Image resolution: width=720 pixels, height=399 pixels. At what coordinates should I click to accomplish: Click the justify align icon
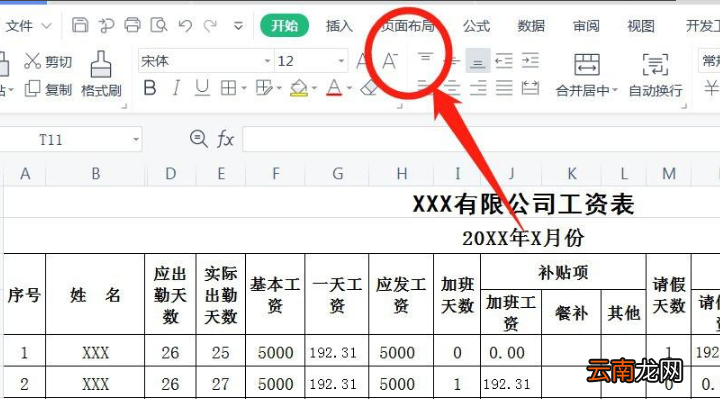[x=504, y=88]
